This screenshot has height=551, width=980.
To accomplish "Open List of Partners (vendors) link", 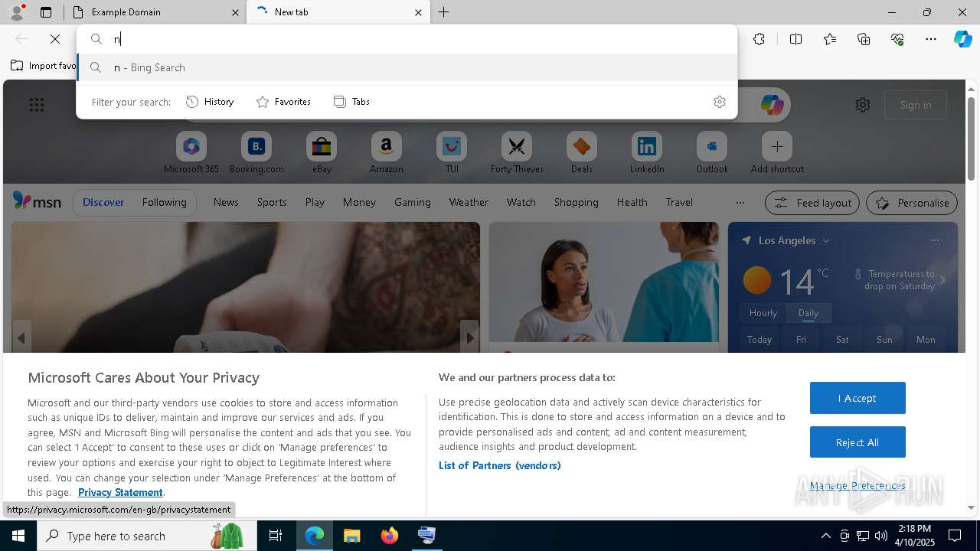I will (x=499, y=465).
